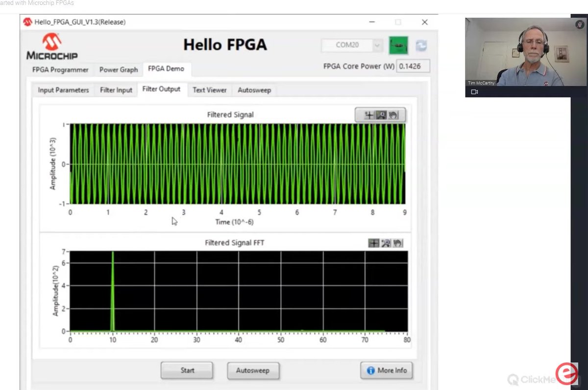Select cursor crosshair tool on Filtered Signal FFT
The height and width of the screenshot is (390, 588).
[374, 243]
